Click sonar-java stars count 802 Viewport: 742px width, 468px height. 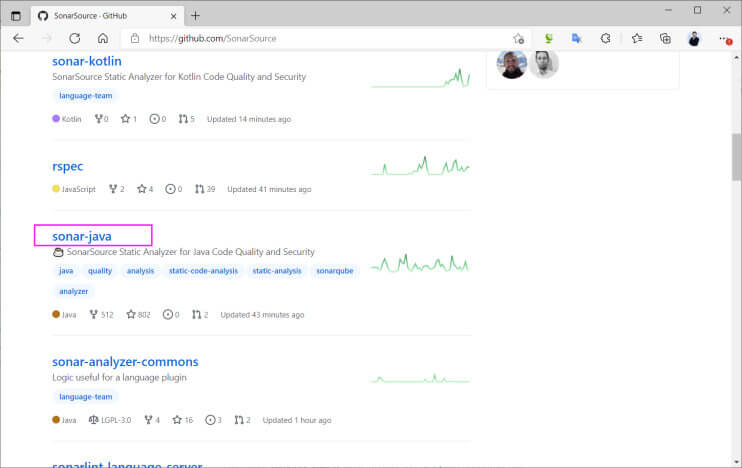pos(138,314)
